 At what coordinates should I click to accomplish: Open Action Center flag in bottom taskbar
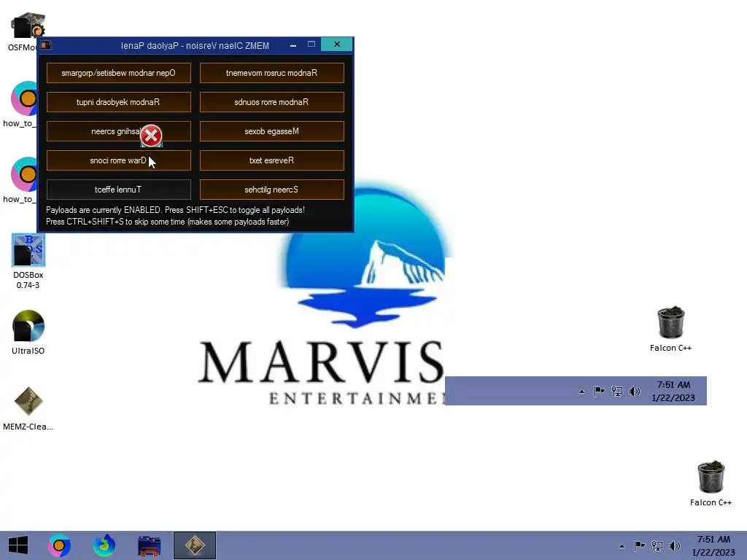pyautogui.click(x=639, y=545)
